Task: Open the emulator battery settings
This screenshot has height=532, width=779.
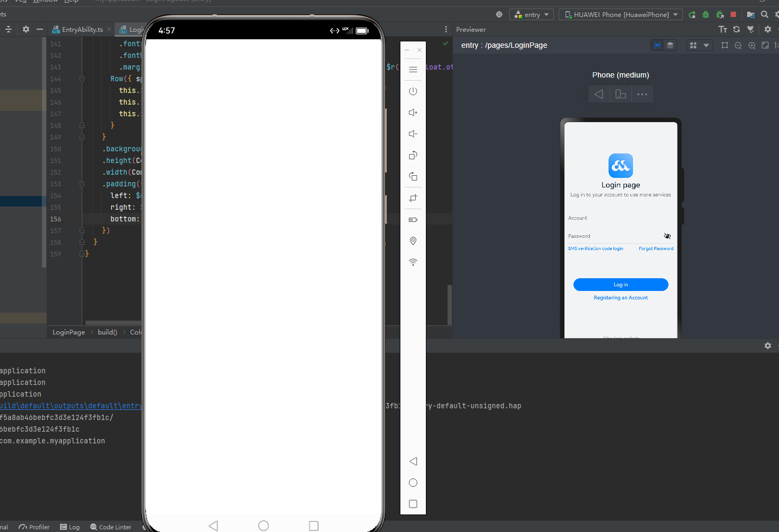Action: click(x=413, y=220)
